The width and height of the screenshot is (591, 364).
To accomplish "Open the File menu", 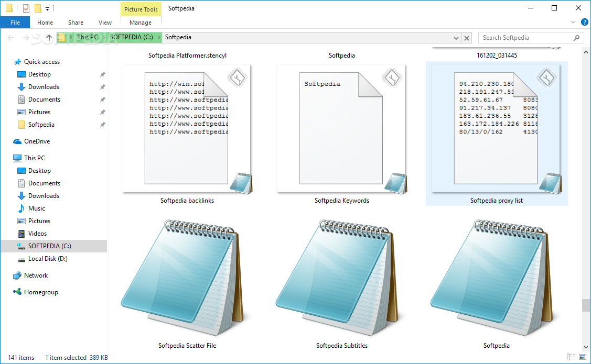I will (15, 23).
